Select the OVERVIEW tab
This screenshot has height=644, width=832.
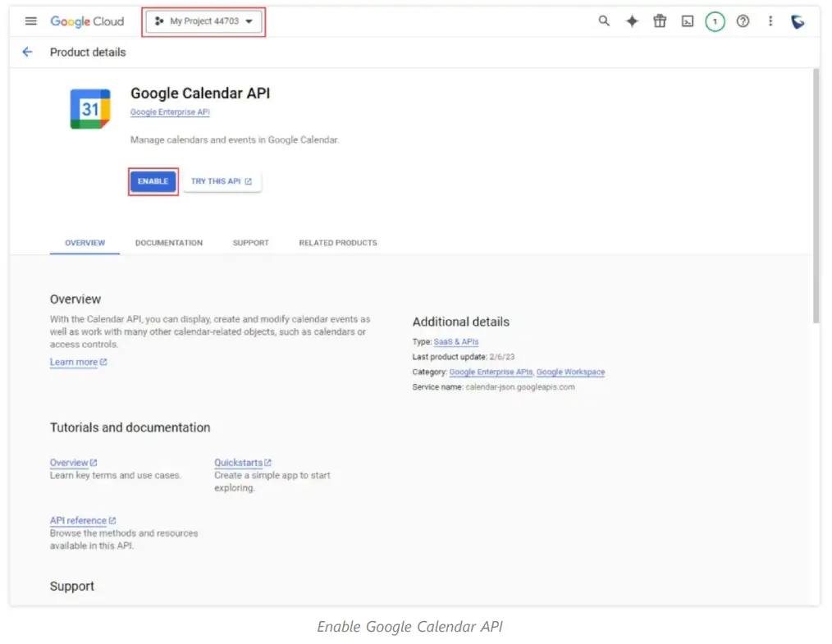click(85, 243)
